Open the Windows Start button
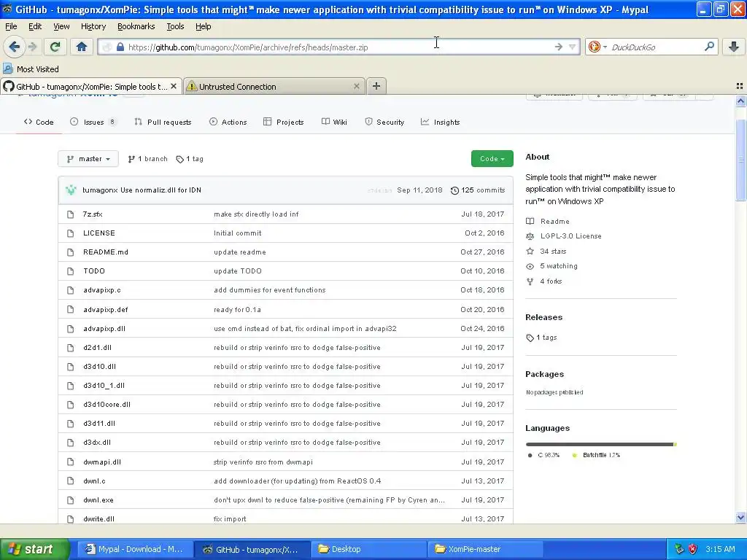The height and width of the screenshot is (560, 747). 35,549
